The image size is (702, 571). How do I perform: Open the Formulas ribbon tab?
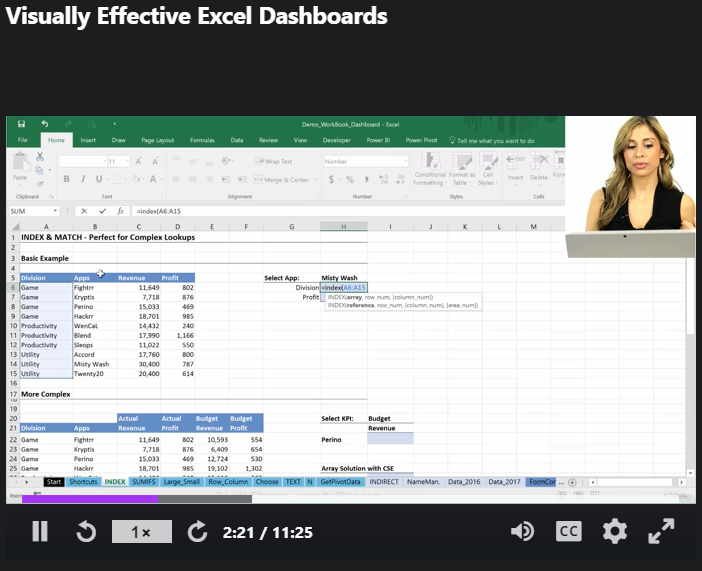tap(202, 140)
